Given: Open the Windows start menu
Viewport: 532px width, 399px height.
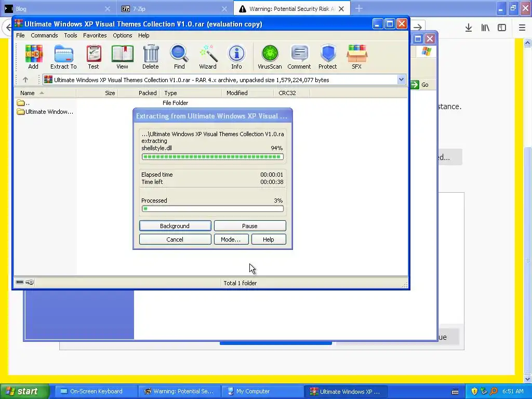Looking at the screenshot, I should pos(24,391).
